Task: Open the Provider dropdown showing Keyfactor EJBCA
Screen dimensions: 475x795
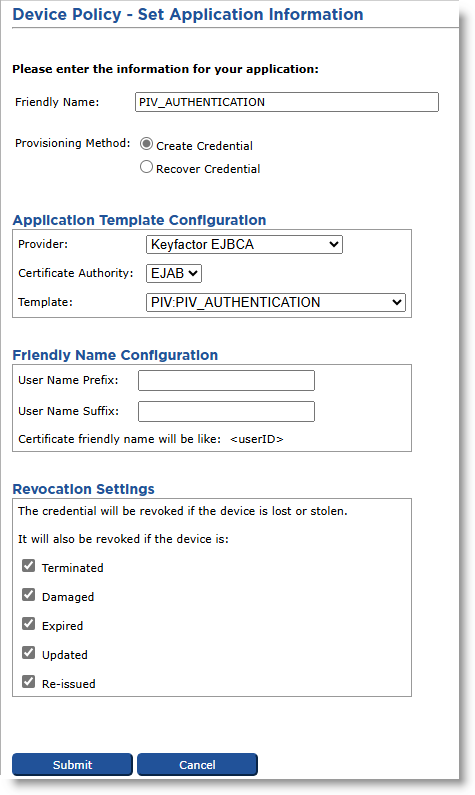Action: [244, 244]
